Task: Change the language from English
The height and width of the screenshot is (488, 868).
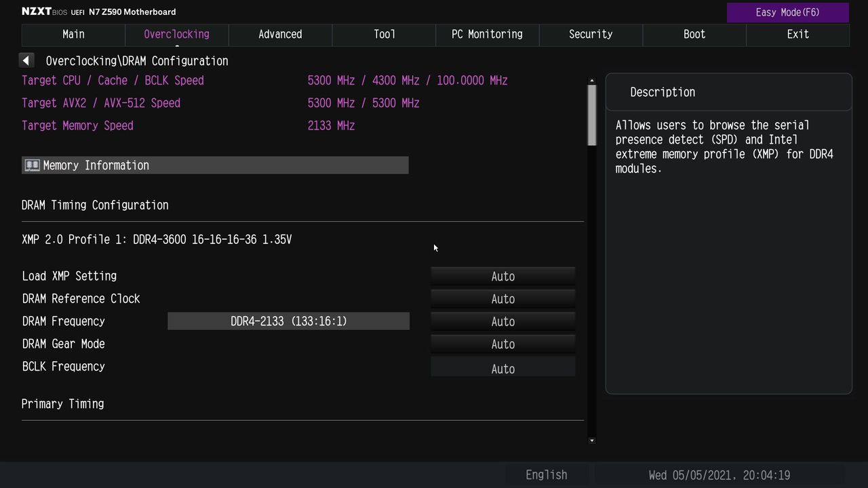Action: coord(547,475)
